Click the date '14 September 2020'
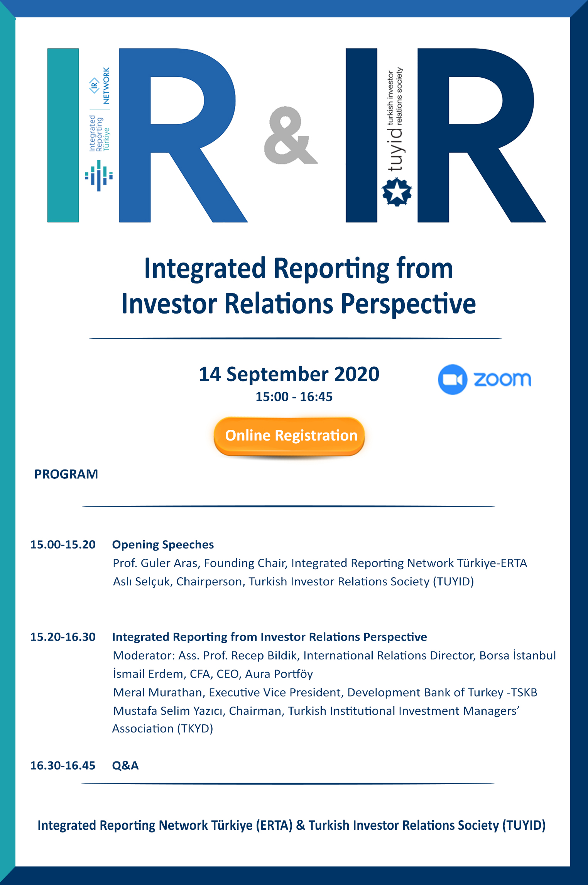588x885 pixels. click(289, 374)
